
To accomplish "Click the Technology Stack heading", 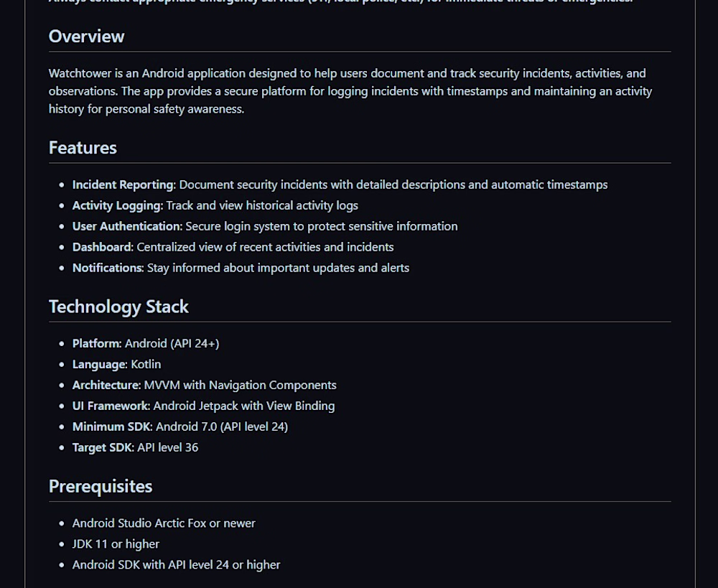I will point(118,307).
